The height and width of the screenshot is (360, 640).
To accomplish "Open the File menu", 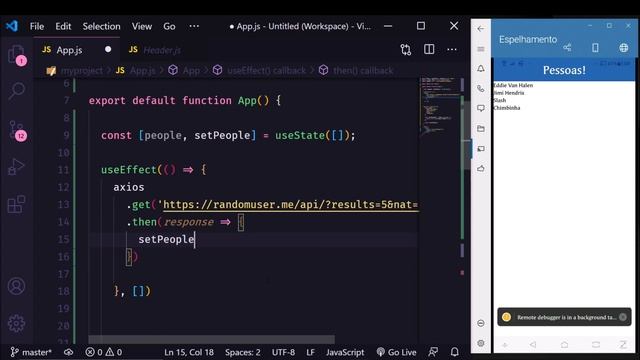I will coord(37,26).
